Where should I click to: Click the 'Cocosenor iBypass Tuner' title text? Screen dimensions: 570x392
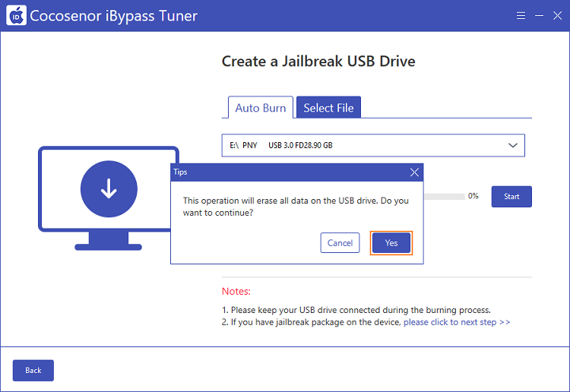coord(114,16)
